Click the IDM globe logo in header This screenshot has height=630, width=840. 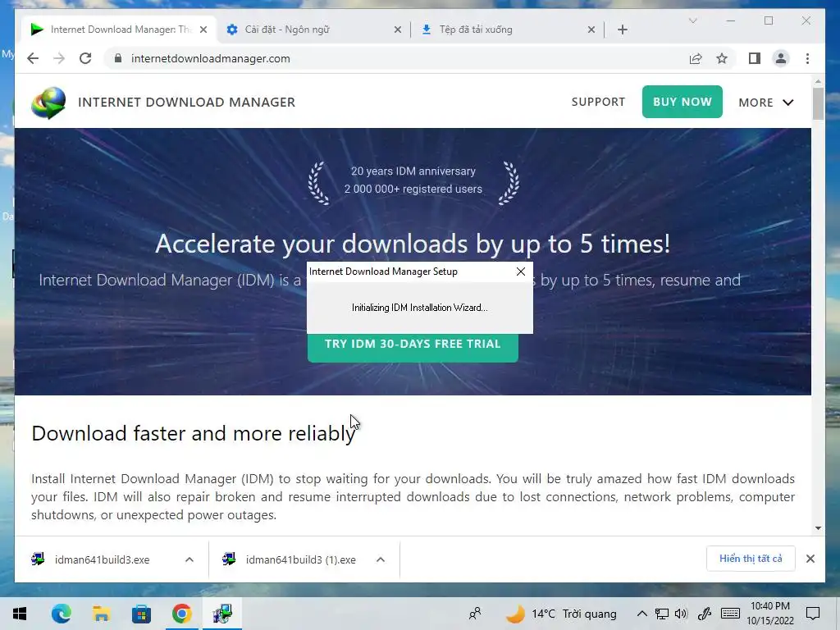click(x=48, y=103)
